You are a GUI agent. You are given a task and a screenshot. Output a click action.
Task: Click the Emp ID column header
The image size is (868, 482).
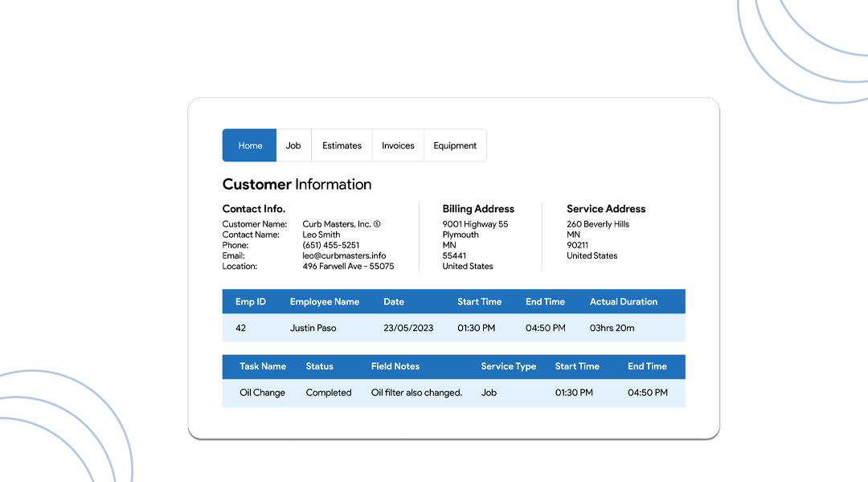(251, 301)
